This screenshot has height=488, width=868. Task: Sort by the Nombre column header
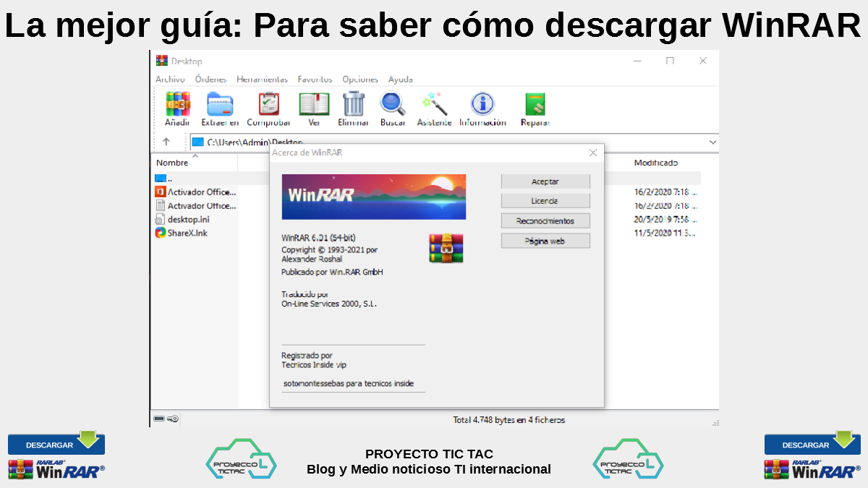click(172, 163)
